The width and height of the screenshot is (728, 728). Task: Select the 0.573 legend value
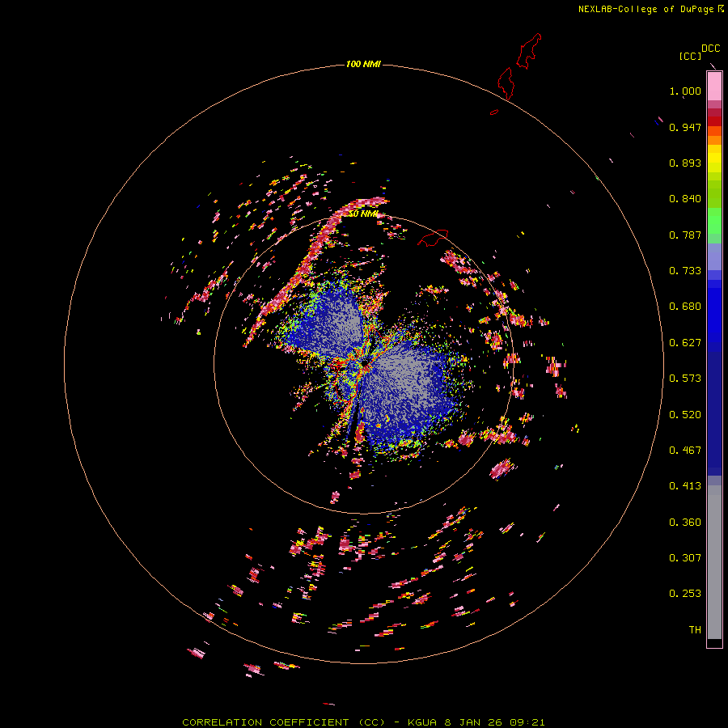click(685, 379)
